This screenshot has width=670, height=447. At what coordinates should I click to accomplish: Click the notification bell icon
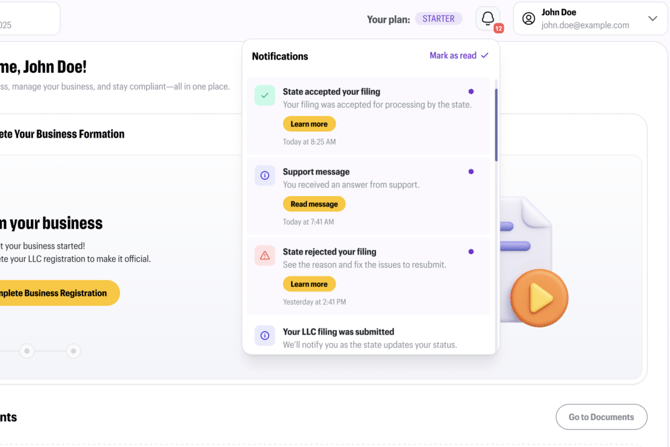(x=488, y=19)
